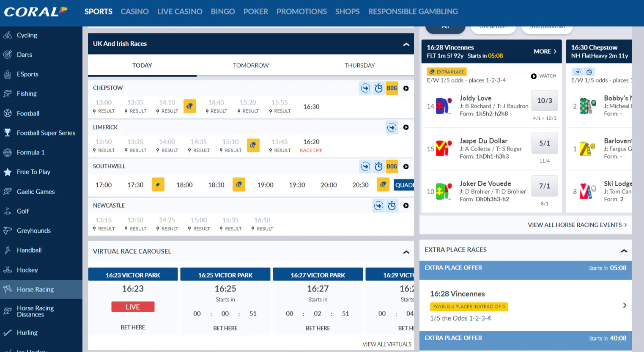Open Southwell 19:00 race

coord(265,185)
